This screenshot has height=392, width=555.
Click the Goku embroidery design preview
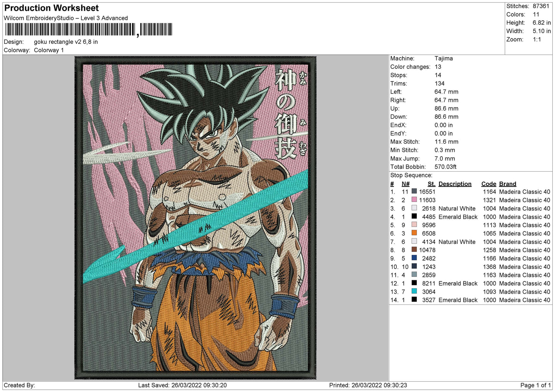[195, 218]
